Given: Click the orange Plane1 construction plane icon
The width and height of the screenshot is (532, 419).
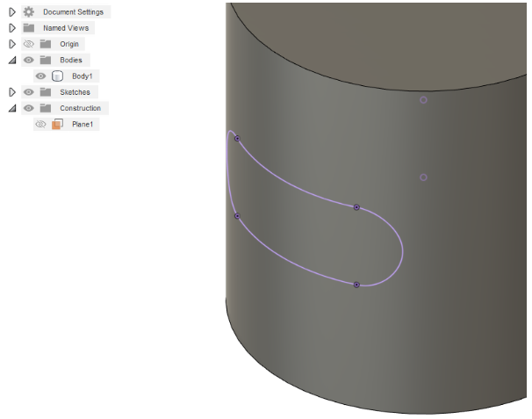Looking at the screenshot, I should (57, 124).
